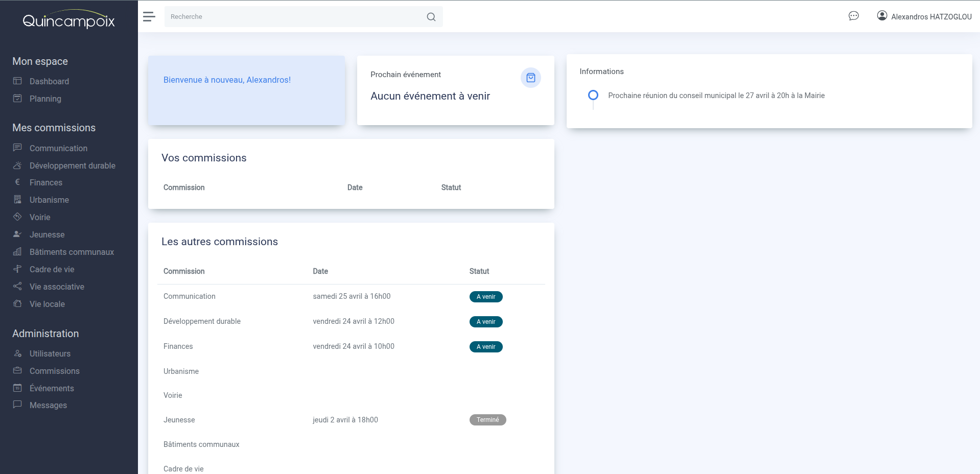Open Communication under Mes commissions

(58, 148)
